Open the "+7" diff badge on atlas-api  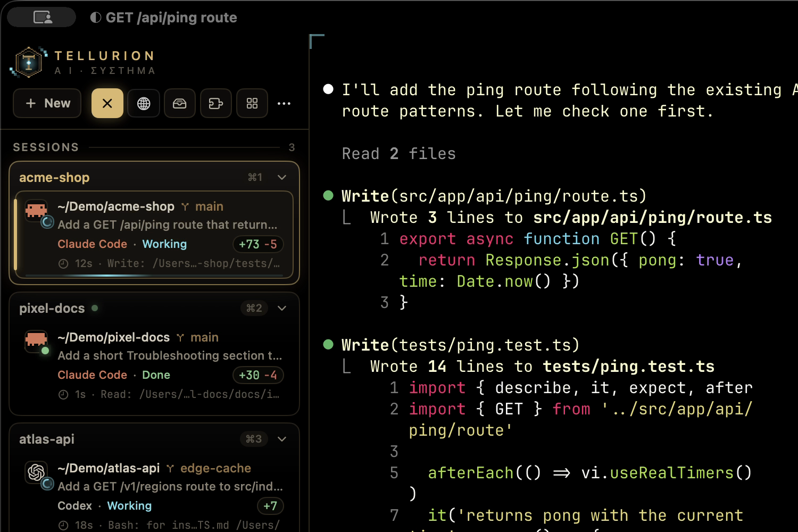tap(270, 506)
